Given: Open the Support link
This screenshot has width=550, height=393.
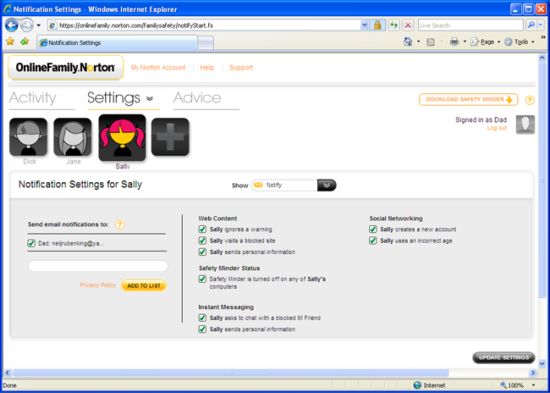Looking at the screenshot, I should [241, 67].
